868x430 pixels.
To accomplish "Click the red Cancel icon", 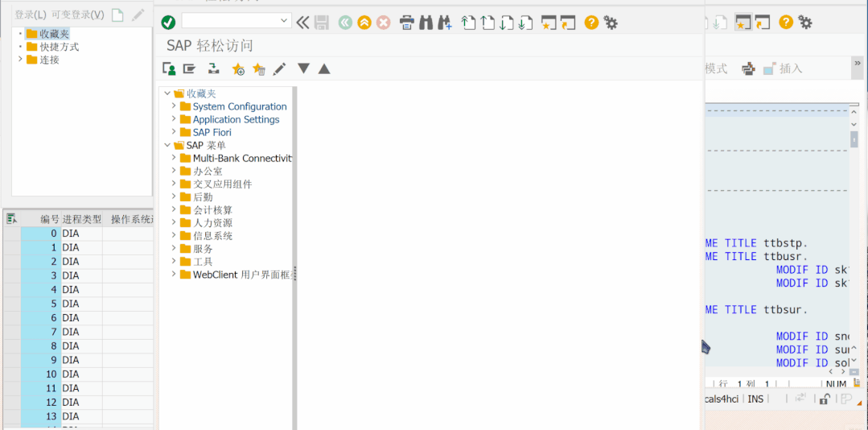I will 383,23.
